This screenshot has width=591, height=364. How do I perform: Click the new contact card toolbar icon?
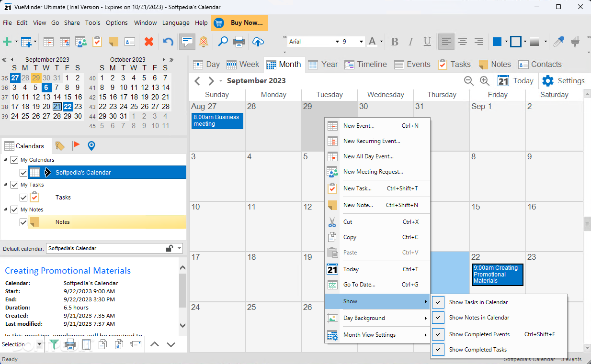(x=130, y=42)
